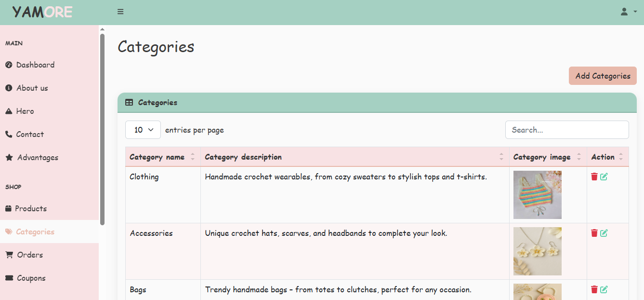
Task: Sort by Category description column
Action: pos(243,157)
